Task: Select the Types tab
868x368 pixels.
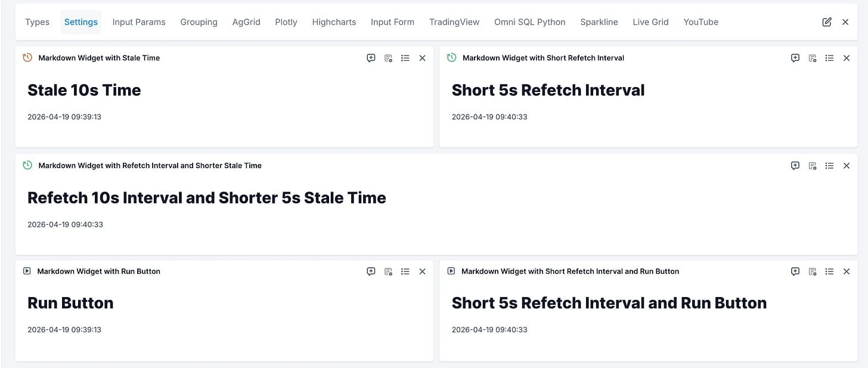Action: [x=37, y=21]
